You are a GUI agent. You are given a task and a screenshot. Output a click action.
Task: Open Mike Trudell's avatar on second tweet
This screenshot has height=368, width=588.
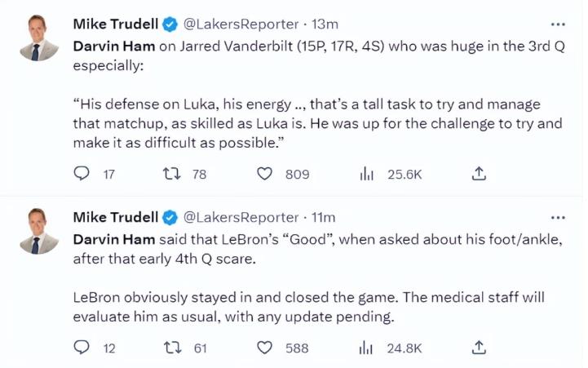pos(38,232)
